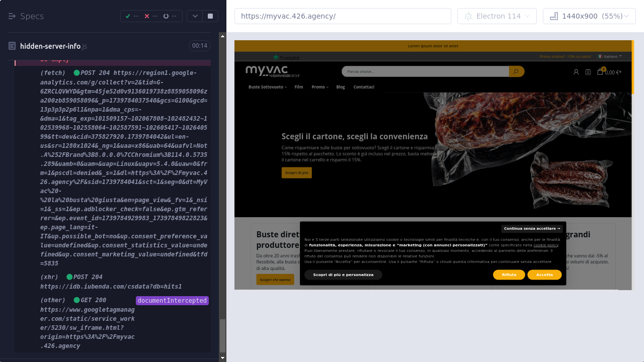The height and width of the screenshot is (362, 644).
Task: Click the Specs list icon
Action: (12, 16)
